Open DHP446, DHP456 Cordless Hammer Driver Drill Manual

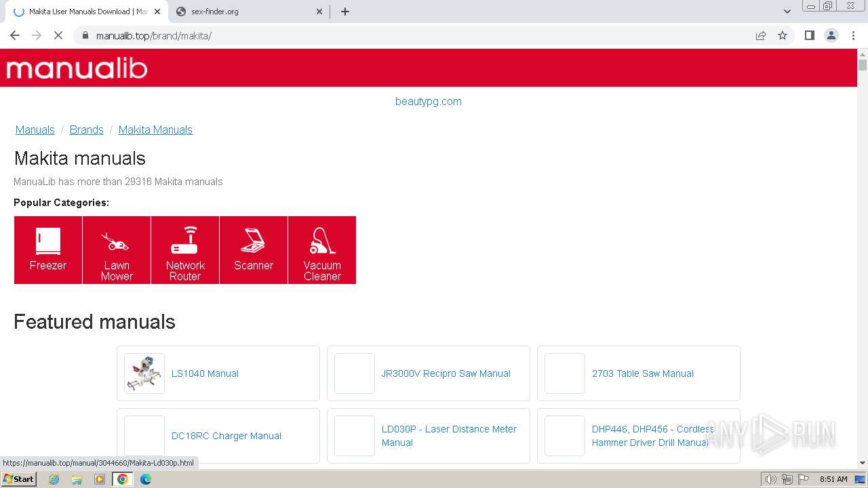(653, 436)
